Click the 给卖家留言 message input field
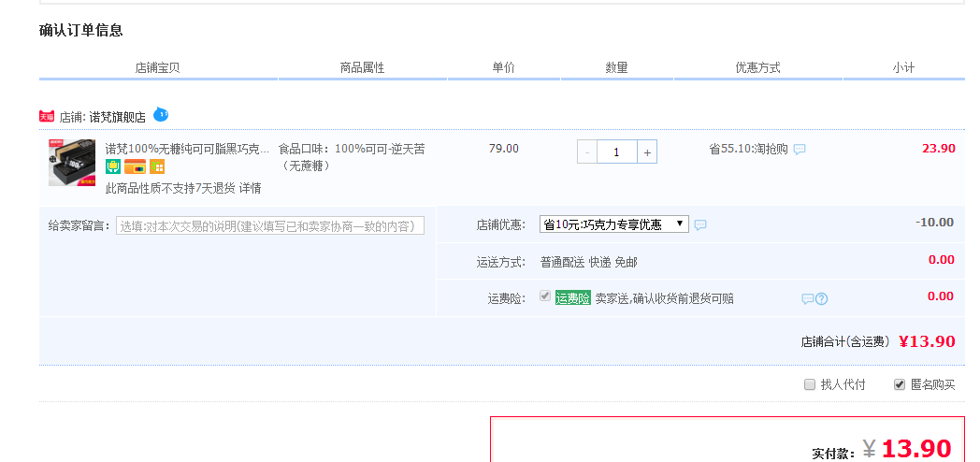The height and width of the screenshot is (462, 980). click(x=270, y=225)
